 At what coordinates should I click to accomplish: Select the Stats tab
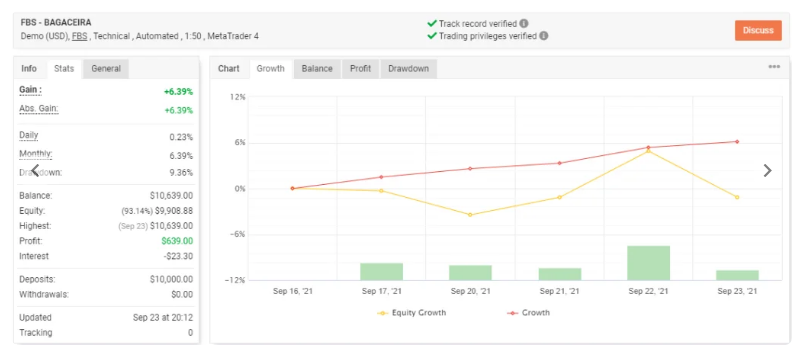point(64,68)
